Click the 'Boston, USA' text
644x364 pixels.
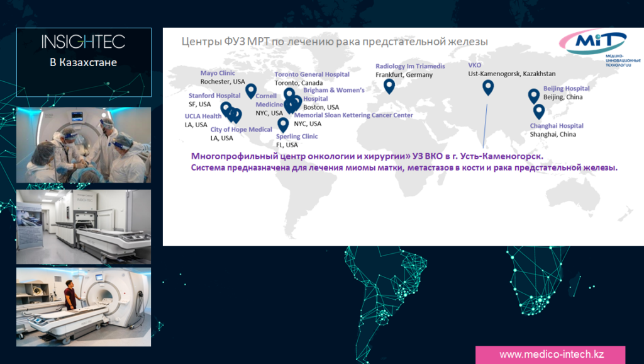click(321, 107)
